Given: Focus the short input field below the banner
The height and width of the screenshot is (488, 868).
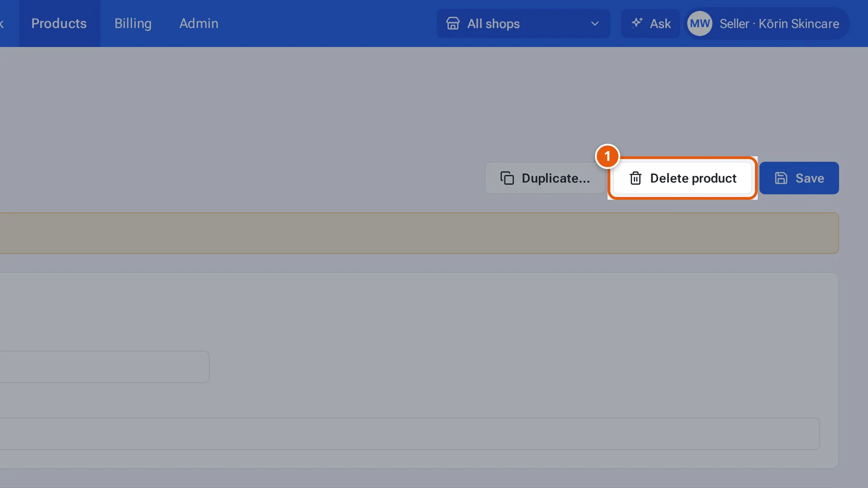Looking at the screenshot, I should (x=104, y=367).
